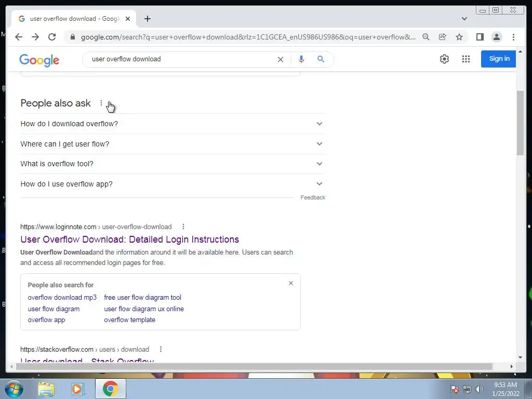The height and width of the screenshot is (399, 532).
Task: Share this page via share icon
Action: (443, 37)
